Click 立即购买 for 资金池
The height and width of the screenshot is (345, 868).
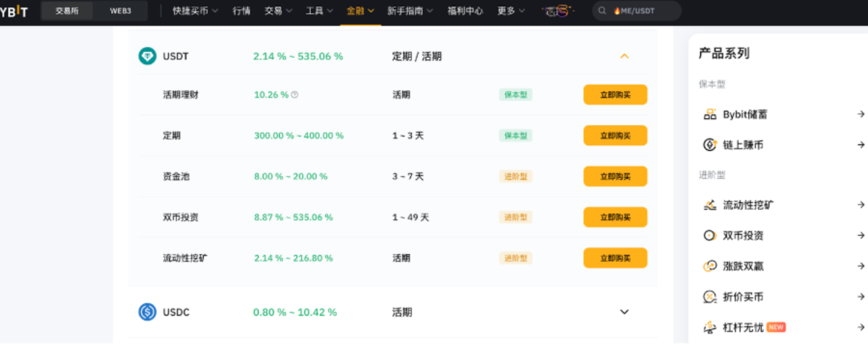[615, 176]
